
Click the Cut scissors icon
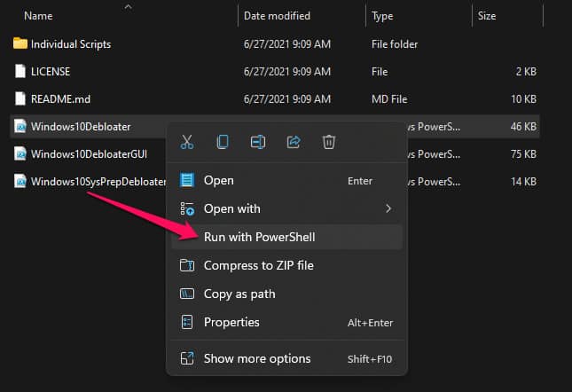[x=187, y=142]
